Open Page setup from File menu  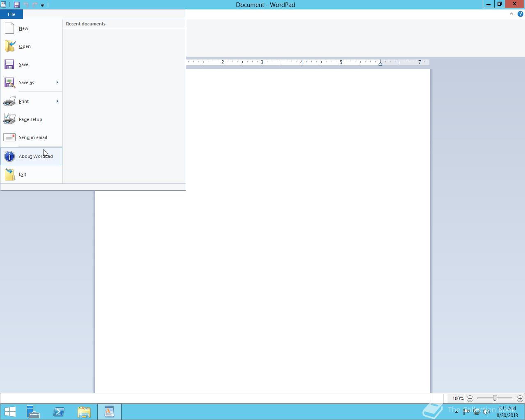[31, 119]
